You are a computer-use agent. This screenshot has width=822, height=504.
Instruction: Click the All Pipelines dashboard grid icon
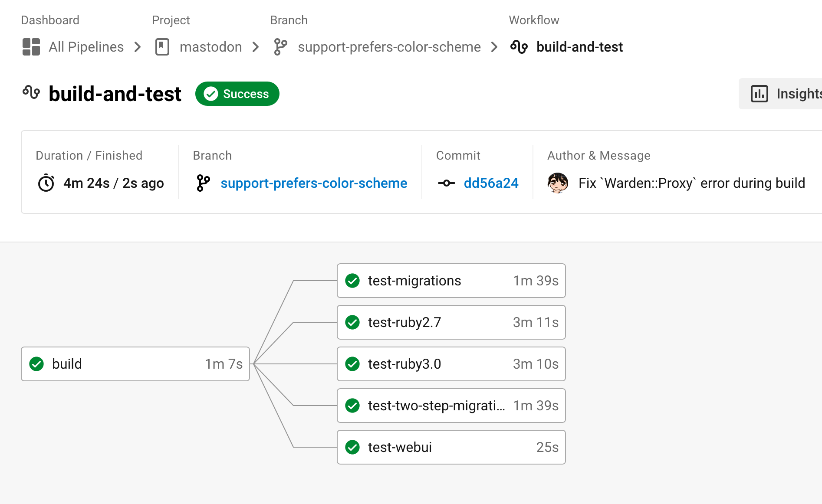[31, 47]
